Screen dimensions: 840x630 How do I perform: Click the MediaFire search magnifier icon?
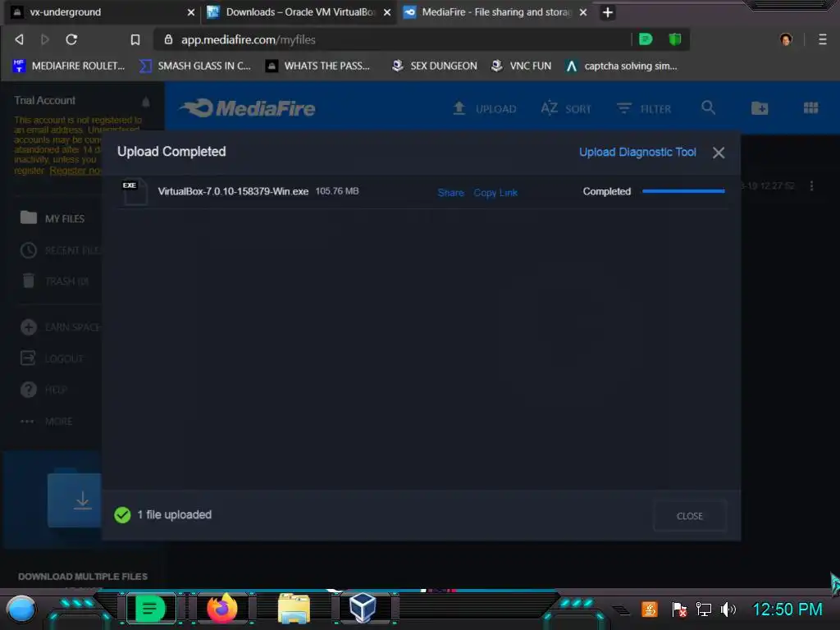coord(708,107)
